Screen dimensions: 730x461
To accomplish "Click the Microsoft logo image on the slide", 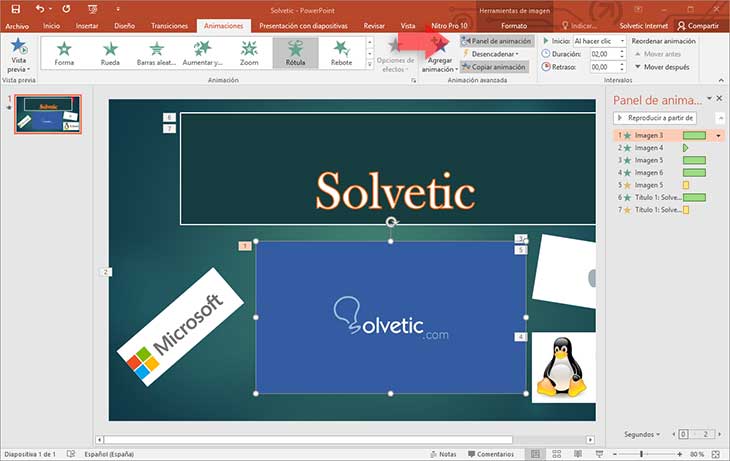I will click(180, 328).
